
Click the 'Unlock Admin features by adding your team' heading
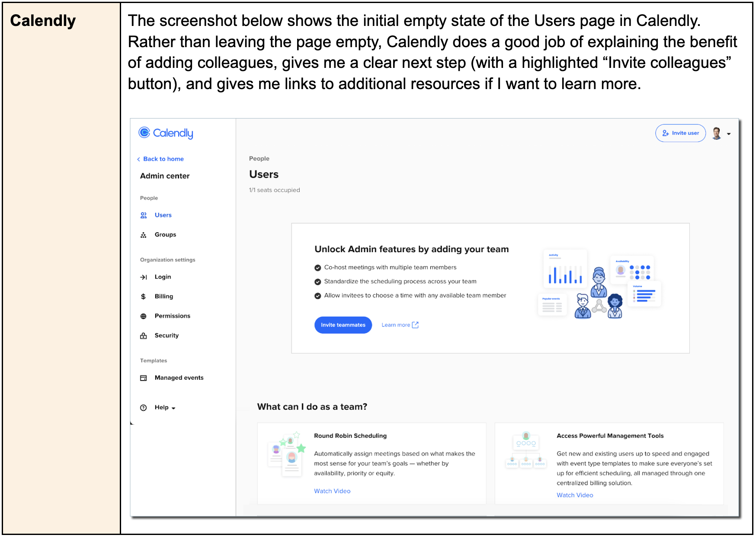pyautogui.click(x=412, y=250)
